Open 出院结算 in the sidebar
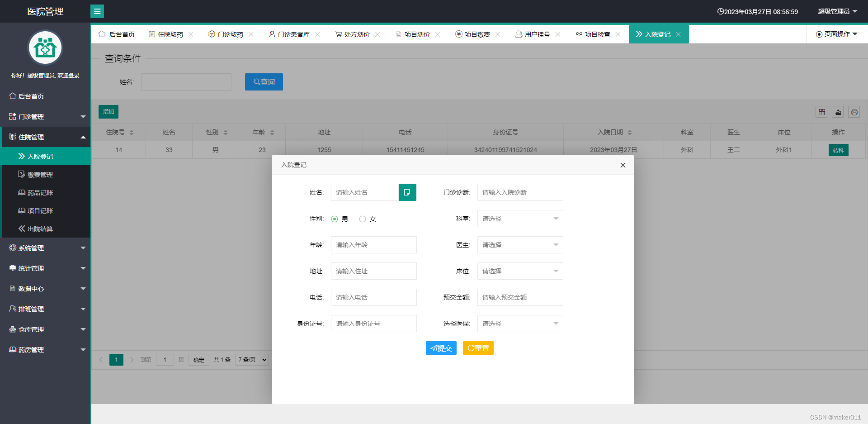868x424 pixels. [45, 229]
